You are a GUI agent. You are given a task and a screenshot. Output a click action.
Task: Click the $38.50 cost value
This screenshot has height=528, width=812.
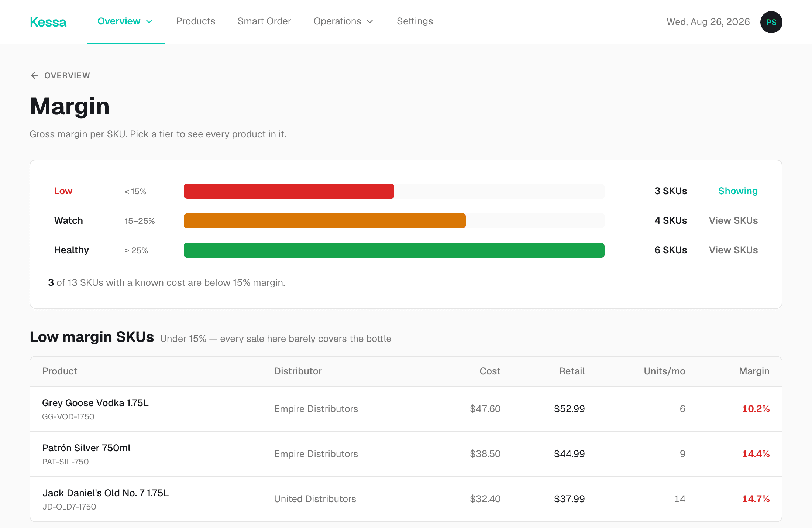[x=485, y=454]
